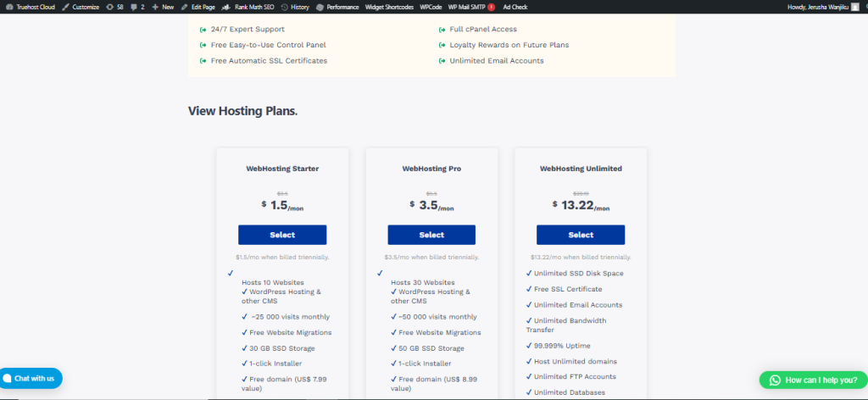
Task: Click Free SSL Certificate in Unlimited plan
Action: pos(568,289)
